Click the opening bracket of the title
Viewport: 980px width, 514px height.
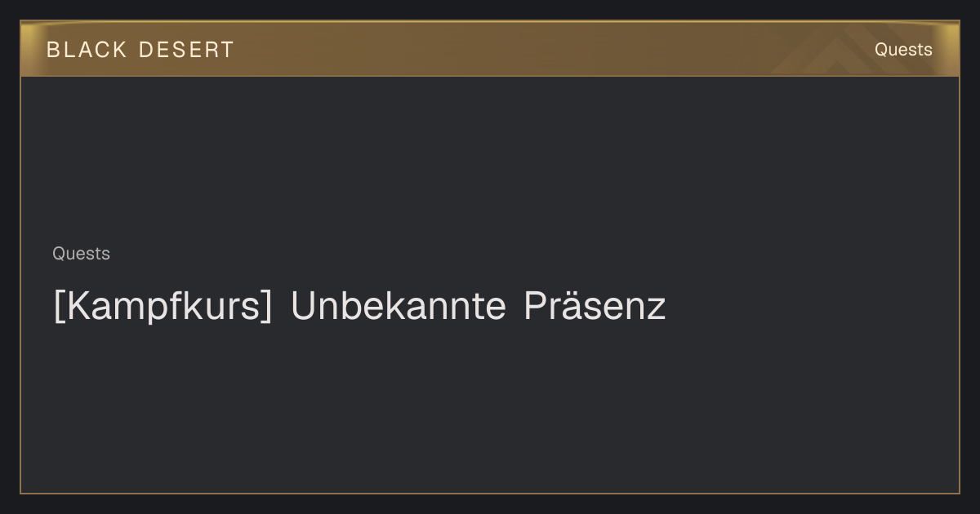(x=58, y=308)
